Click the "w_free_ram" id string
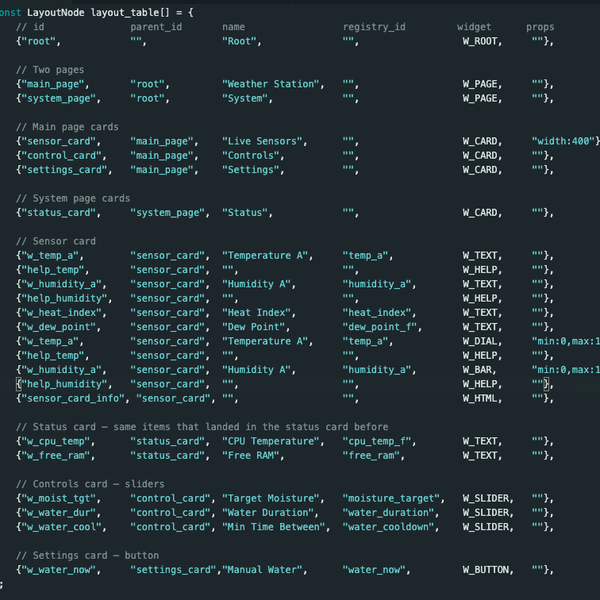The image size is (600, 600). click(x=55, y=456)
